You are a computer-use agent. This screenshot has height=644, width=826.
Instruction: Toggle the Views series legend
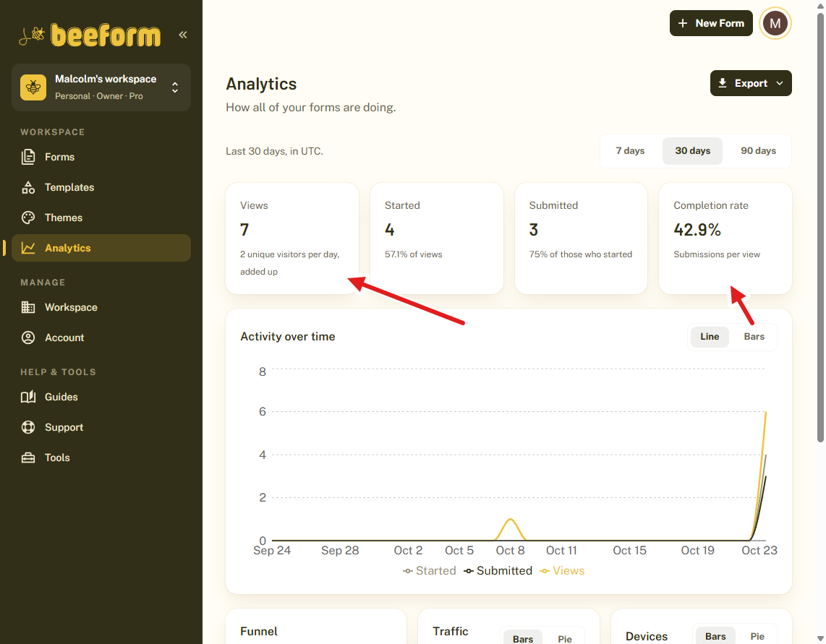tap(562, 571)
